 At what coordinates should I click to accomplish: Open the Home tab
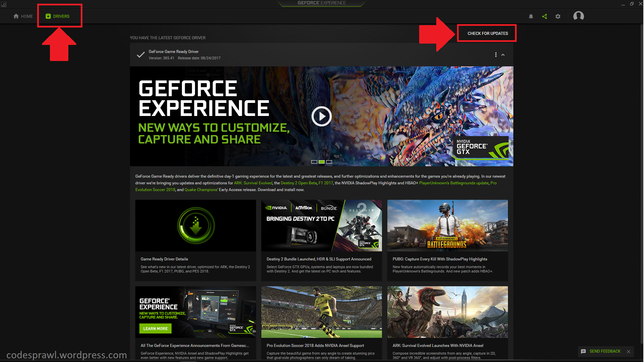[23, 16]
